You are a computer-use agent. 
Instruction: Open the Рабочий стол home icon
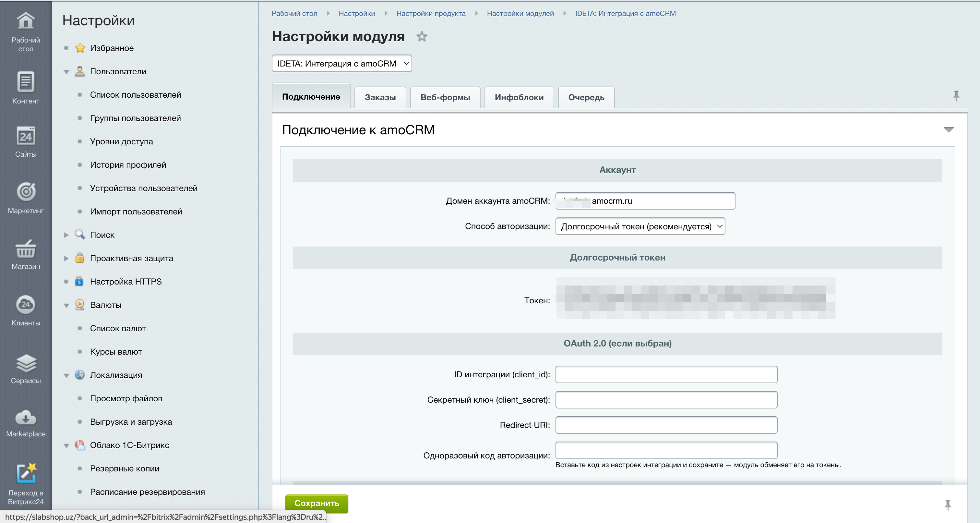(x=26, y=21)
